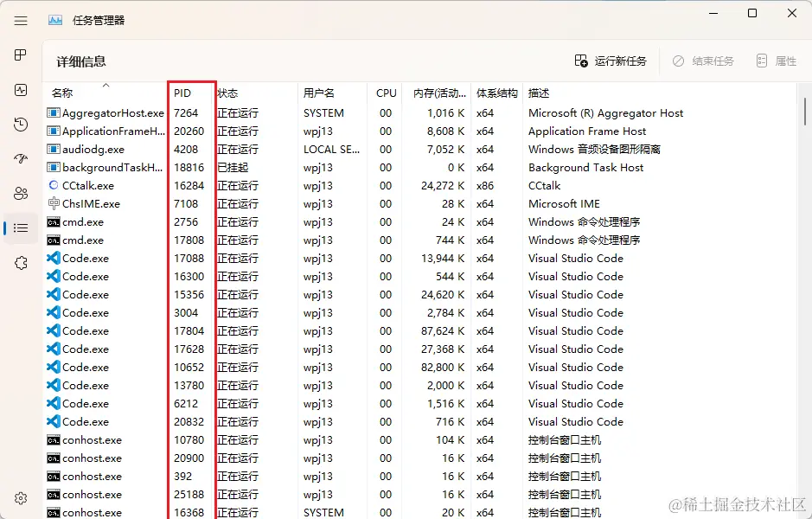
Task: Open the App history icon in sidebar
Action: tap(21, 125)
